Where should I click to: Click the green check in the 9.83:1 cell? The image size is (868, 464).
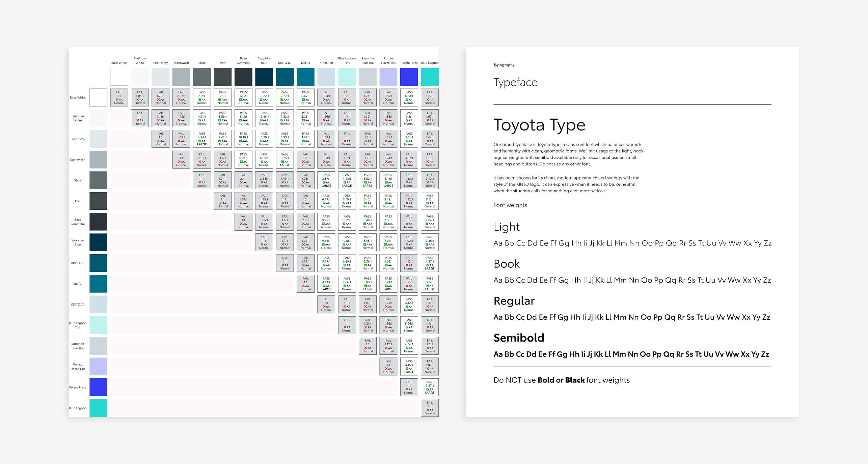tap(323, 244)
